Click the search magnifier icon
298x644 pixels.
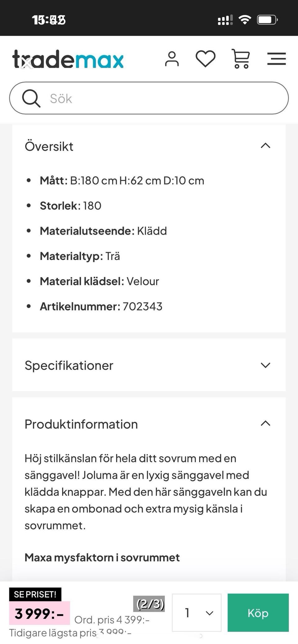pos(31,98)
